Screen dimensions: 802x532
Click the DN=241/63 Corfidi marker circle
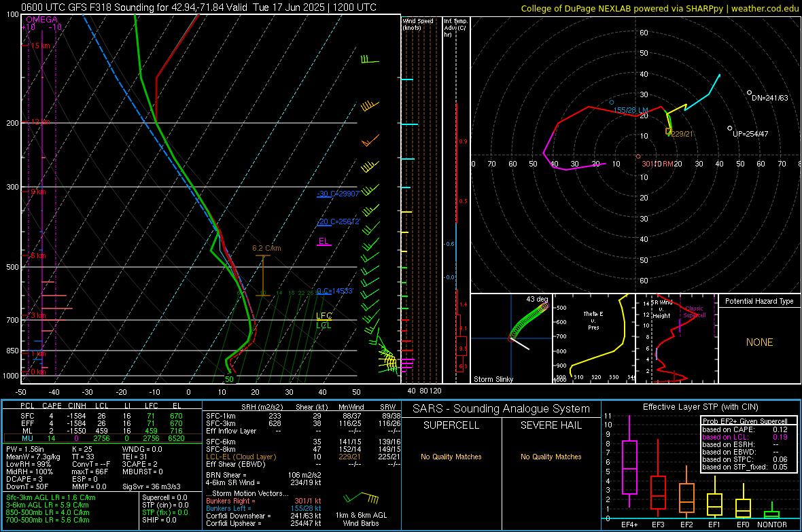click(749, 92)
